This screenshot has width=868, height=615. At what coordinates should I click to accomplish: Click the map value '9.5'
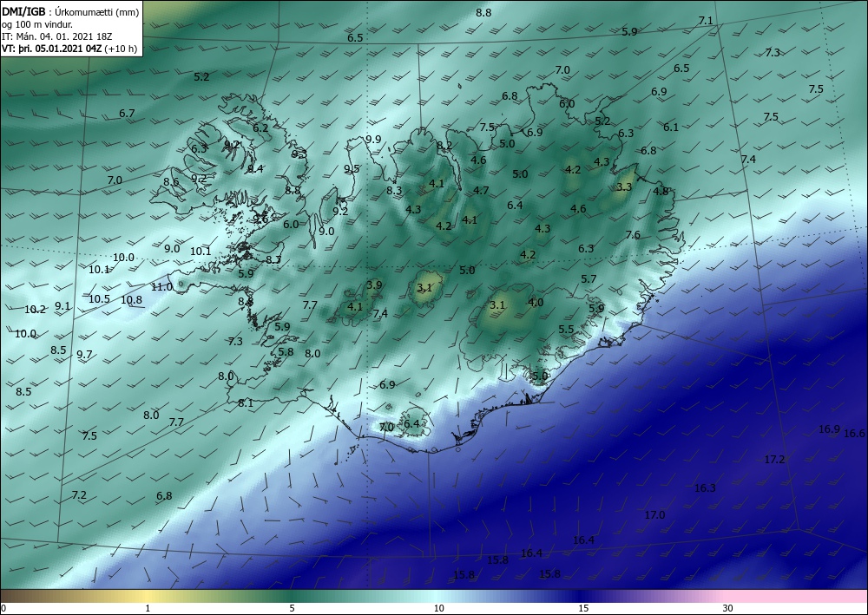pos(352,169)
